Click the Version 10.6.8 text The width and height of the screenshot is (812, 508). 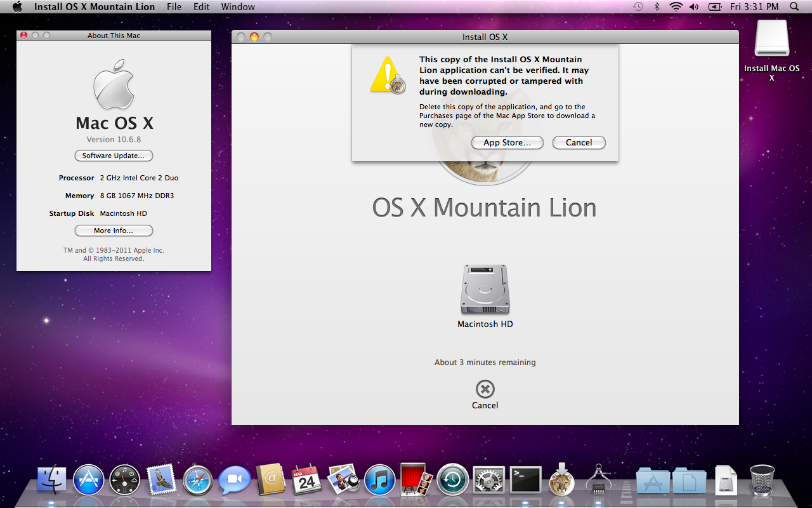114,140
